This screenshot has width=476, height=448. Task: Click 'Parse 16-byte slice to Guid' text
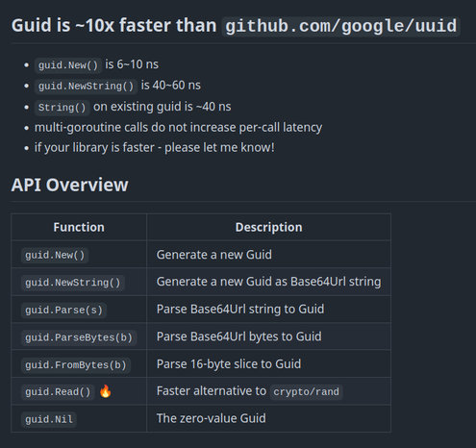pyautogui.click(x=229, y=364)
